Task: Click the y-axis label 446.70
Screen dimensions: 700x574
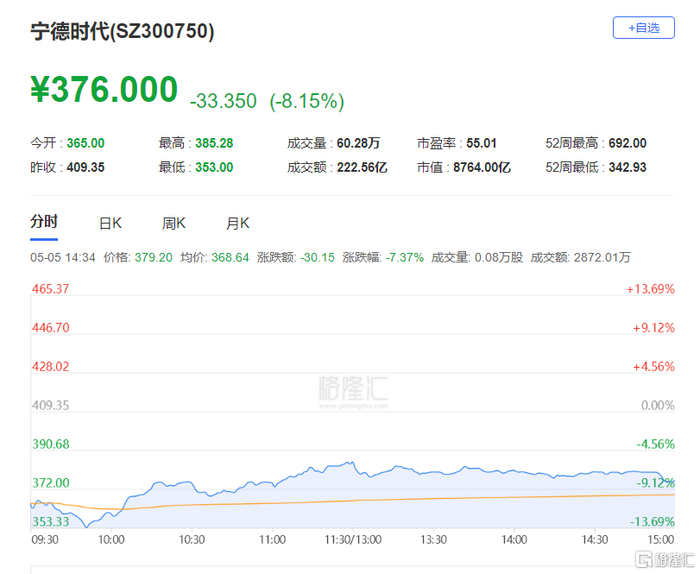Action: coord(50,328)
